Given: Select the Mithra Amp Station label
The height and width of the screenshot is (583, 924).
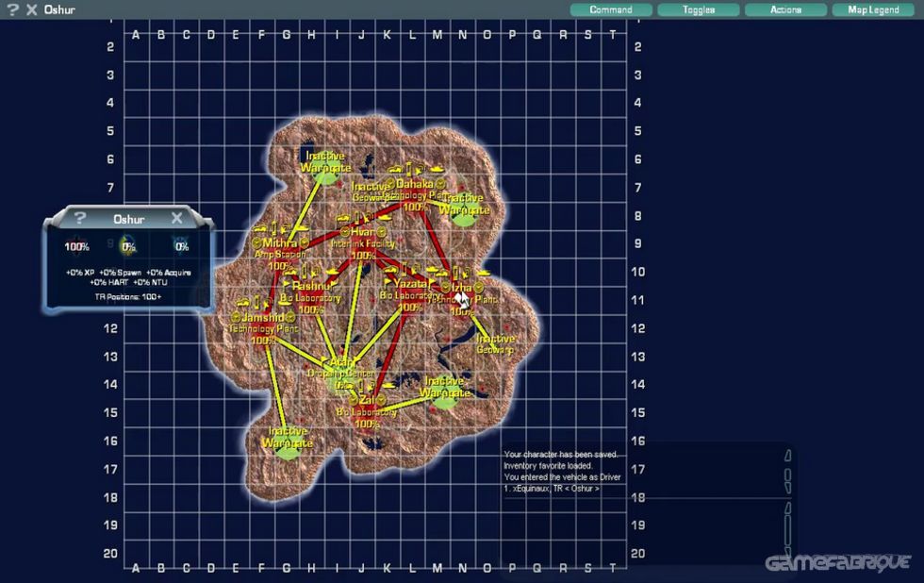Looking at the screenshot, I should click(x=280, y=248).
